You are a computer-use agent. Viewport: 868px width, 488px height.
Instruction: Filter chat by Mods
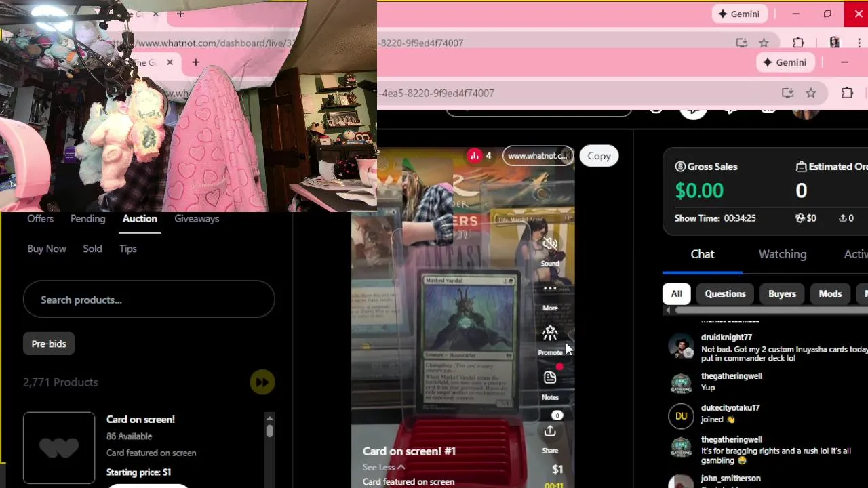tap(830, 293)
